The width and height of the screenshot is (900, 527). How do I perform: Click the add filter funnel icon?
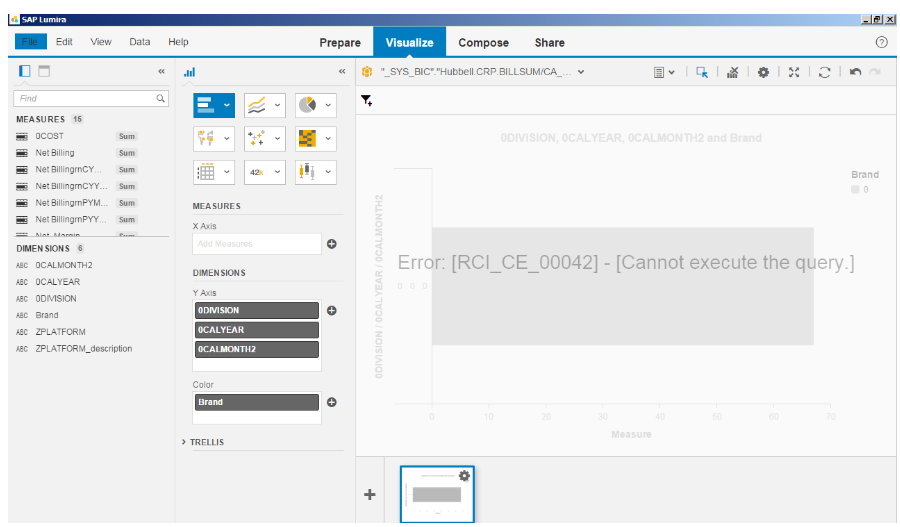(367, 101)
